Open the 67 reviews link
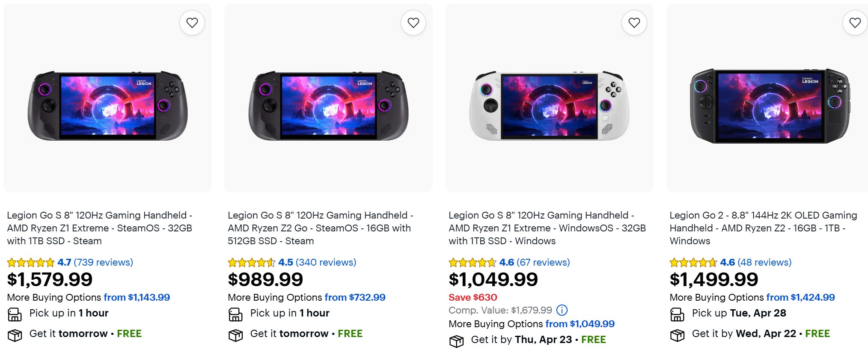This screenshot has height=358, width=868. (x=543, y=262)
